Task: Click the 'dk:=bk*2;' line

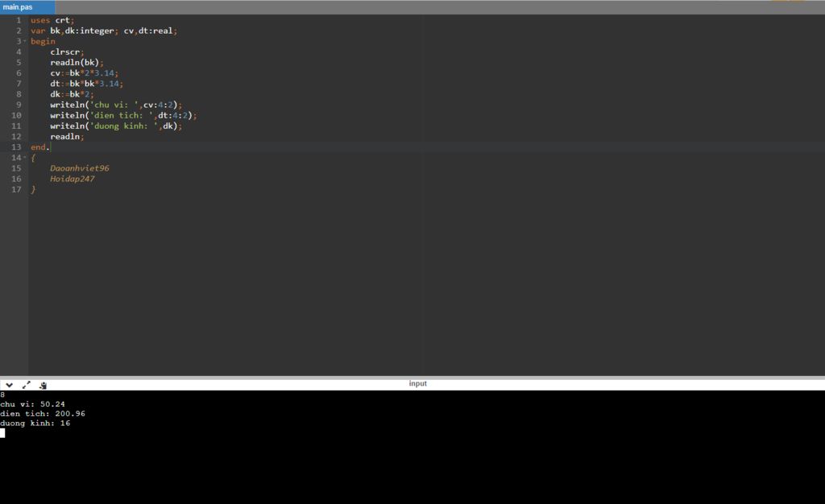Action: (72, 94)
